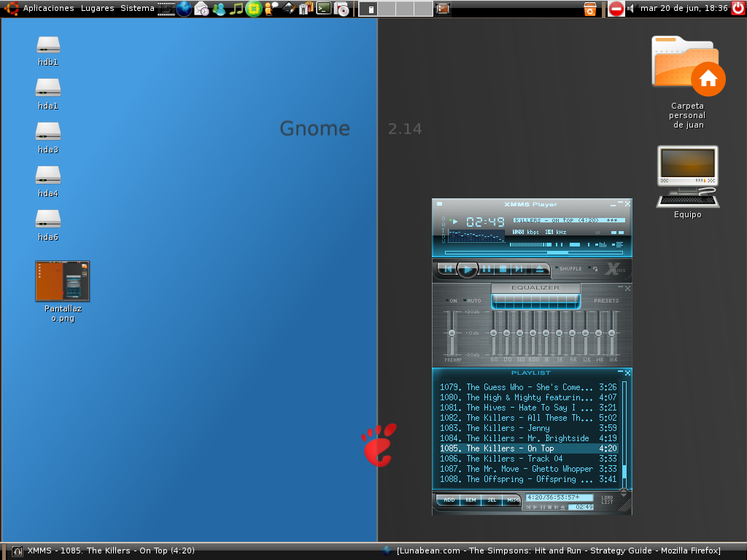Open the mail envelope launcher

coord(201,9)
